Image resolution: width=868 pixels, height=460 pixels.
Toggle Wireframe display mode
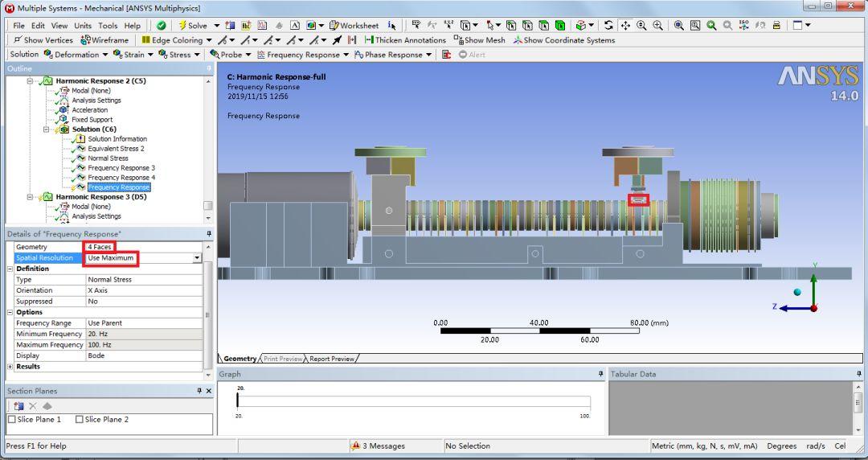pyautogui.click(x=104, y=40)
